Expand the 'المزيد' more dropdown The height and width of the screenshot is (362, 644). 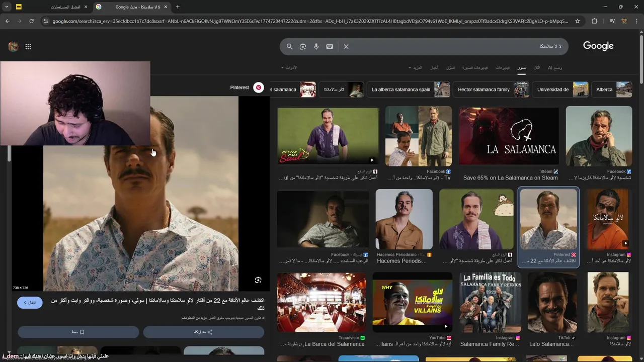pyautogui.click(x=416, y=67)
